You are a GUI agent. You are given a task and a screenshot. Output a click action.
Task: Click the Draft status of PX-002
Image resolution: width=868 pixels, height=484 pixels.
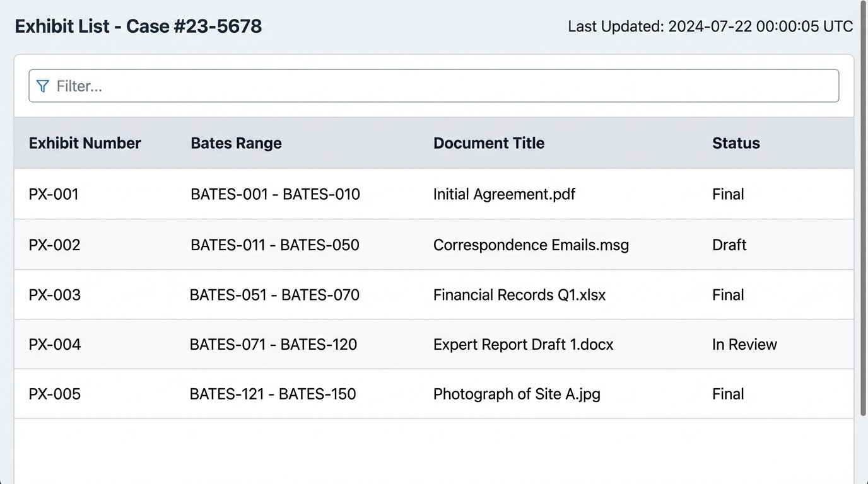tap(729, 245)
